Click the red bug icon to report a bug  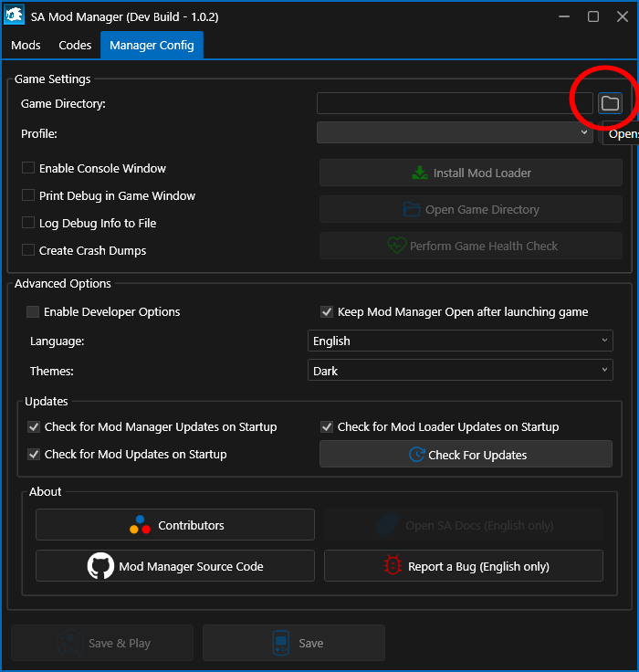tap(393, 566)
